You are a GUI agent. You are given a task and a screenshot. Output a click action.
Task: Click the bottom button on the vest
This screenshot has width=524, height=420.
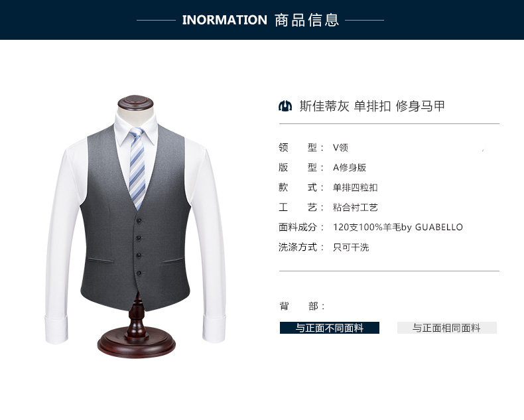pyautogui.click(x=139, y=273)
